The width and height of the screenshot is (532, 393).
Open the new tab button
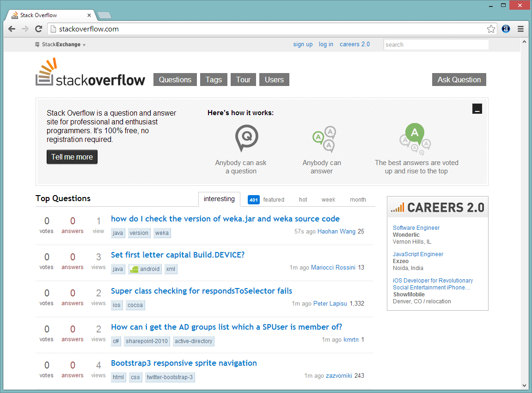pos(104,15)
